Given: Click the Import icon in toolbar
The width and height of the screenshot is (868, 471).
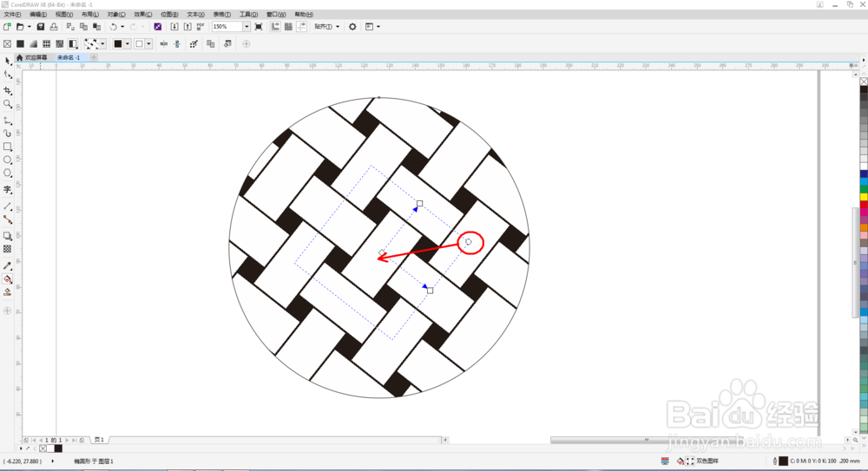Looking at the screenshot, I should click(174, 27).
